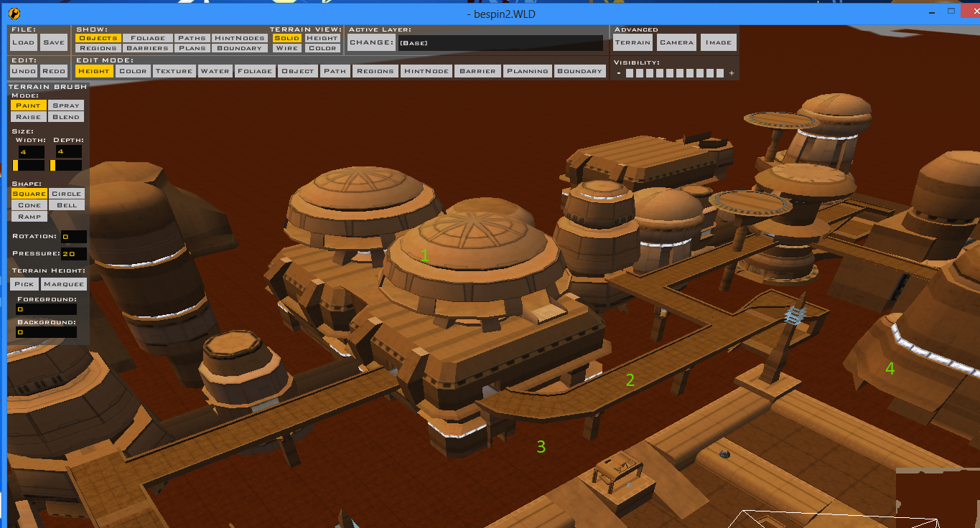Switch terrain view to Height
Viewport: 980px width, 528px height.
pyautogui.click(x=322, y=38)
